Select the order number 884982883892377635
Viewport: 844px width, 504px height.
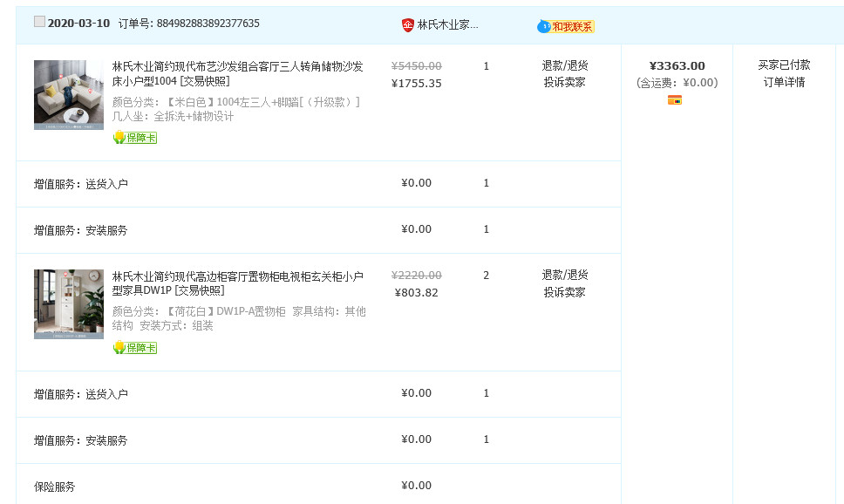click(x=208, y=24)
